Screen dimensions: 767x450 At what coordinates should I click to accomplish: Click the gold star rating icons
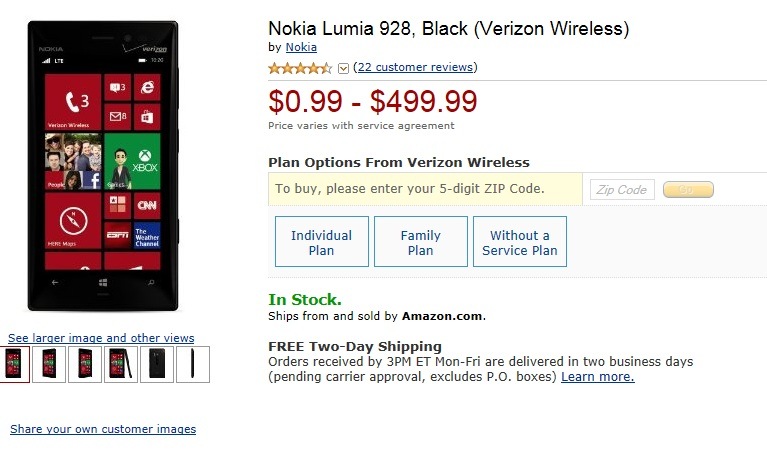pyautogui.click(x=300, y=68)
